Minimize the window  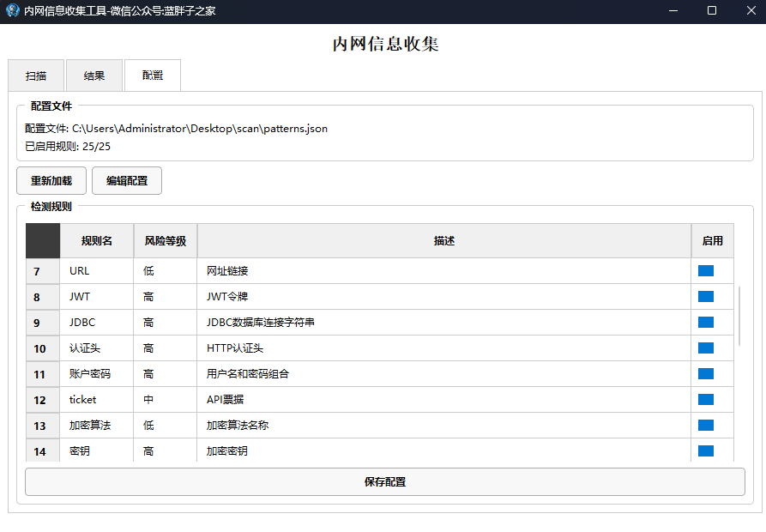(673, 11)
